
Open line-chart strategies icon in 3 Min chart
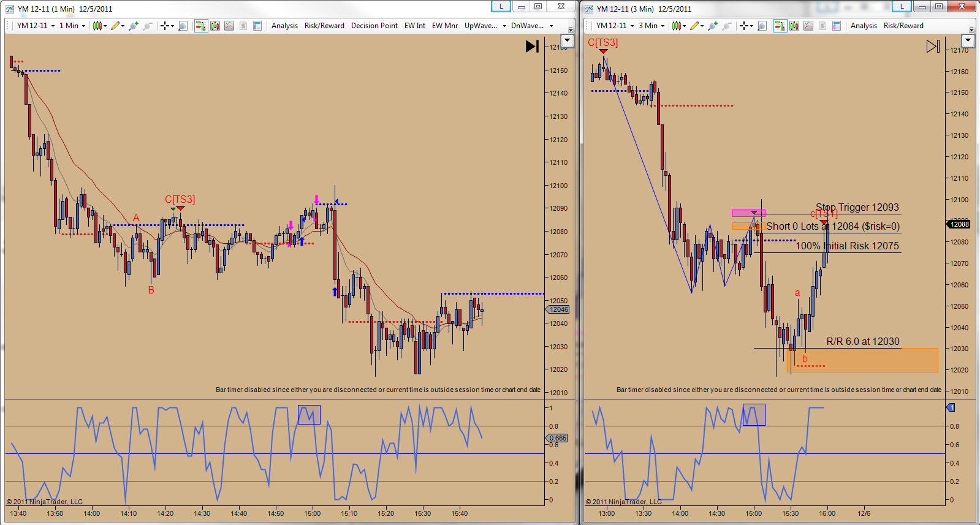(808, 26)
